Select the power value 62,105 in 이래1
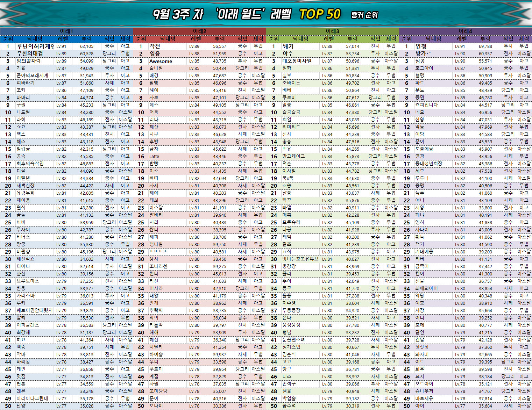Viewport: 532px width, 410px height. [x=86, y=46]
